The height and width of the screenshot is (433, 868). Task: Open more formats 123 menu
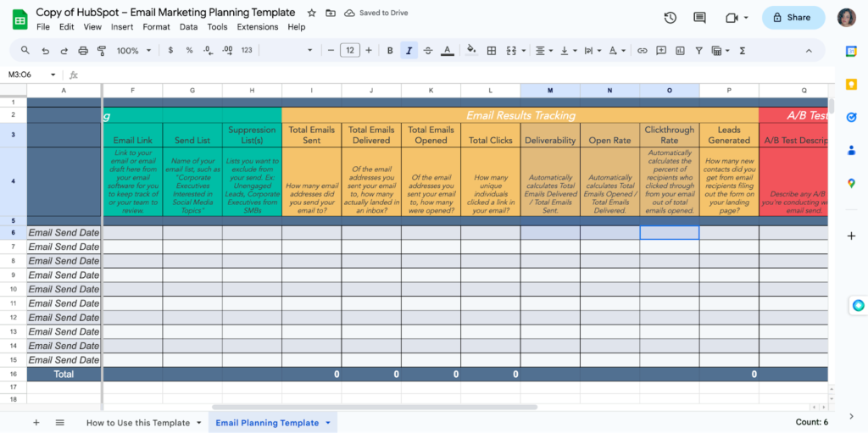(247, 50)
